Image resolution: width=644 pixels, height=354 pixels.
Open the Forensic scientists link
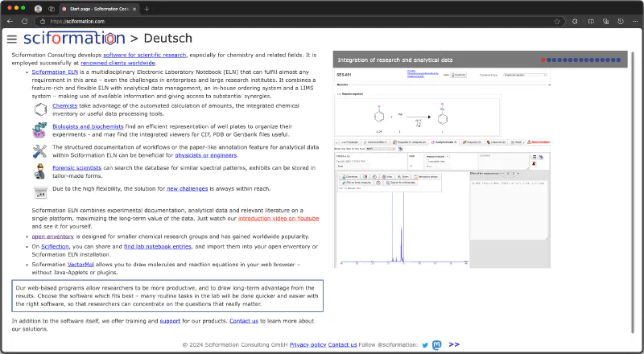click(x=76, y=167)
